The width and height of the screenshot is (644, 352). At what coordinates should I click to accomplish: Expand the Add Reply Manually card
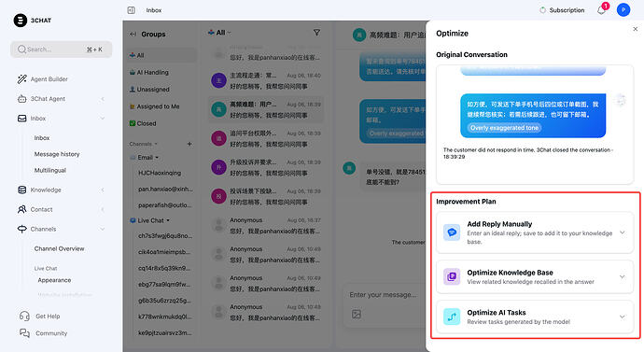click(x=623, y=232)
